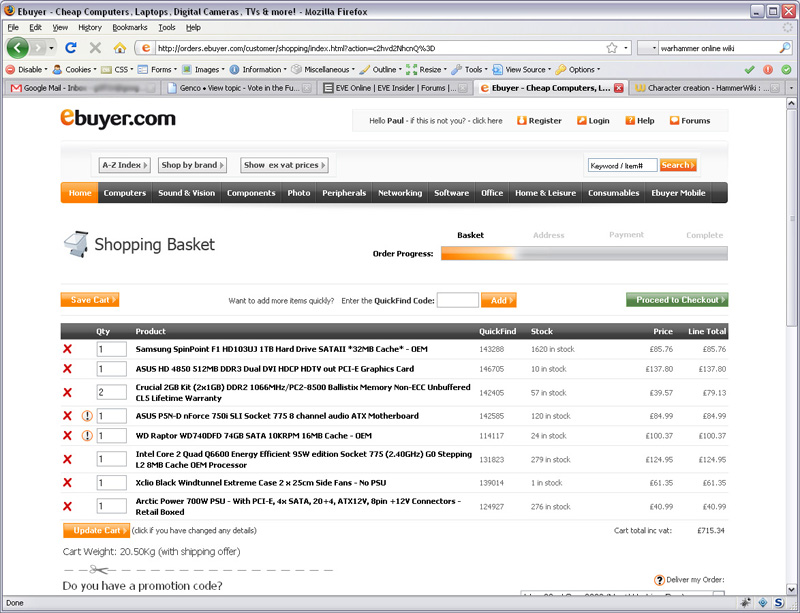Click the Ebuyer Mobile navigation item
This screenshot has width=800, height=613.
678,193
